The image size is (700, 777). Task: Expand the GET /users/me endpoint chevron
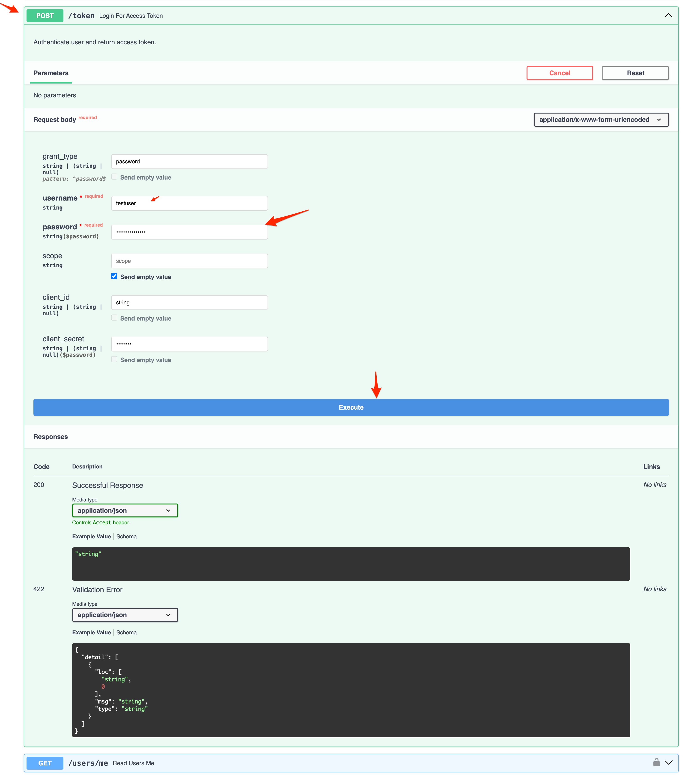coord(668,762)
